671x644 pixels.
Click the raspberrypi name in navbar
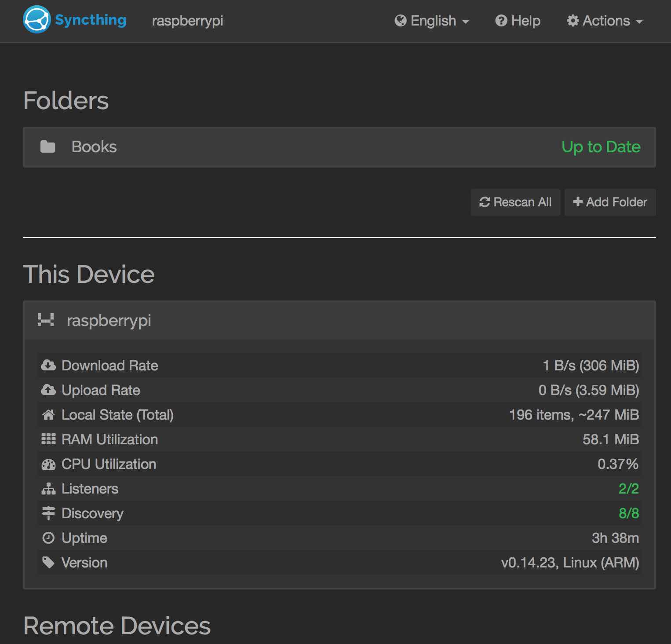188,21
